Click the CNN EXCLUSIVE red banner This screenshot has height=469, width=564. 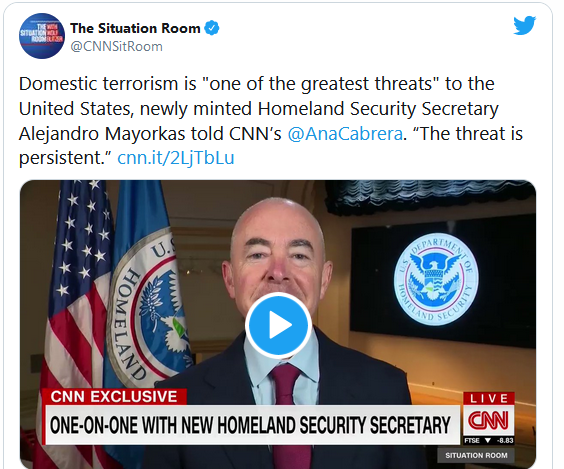(114, 397)
